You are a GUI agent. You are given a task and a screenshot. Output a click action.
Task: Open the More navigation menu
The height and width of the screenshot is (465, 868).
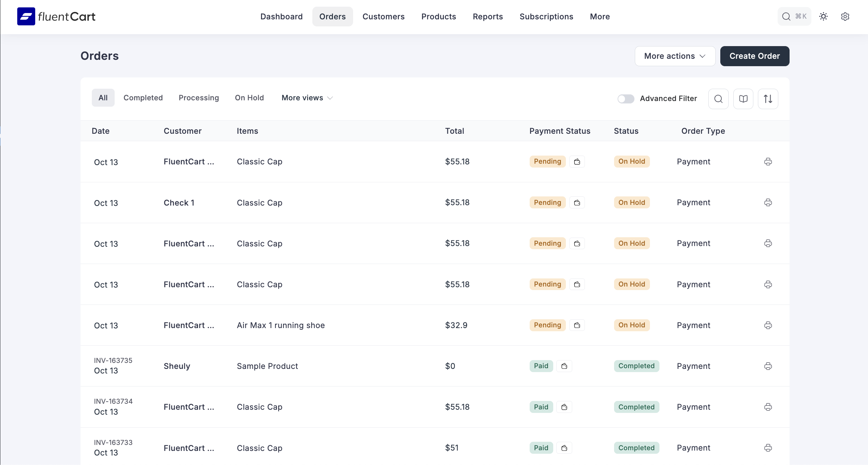click(x=600, y=17)
